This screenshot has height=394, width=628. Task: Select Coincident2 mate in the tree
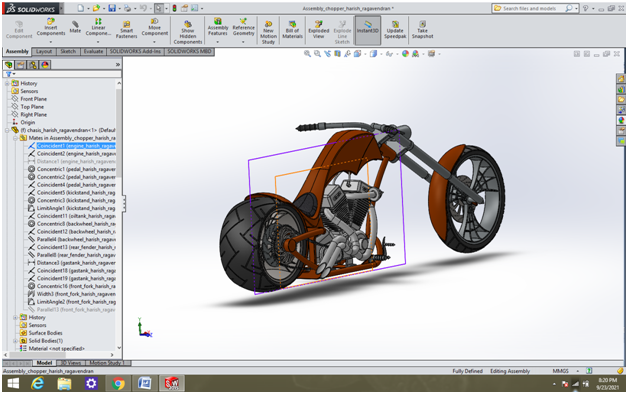(76, 153)
